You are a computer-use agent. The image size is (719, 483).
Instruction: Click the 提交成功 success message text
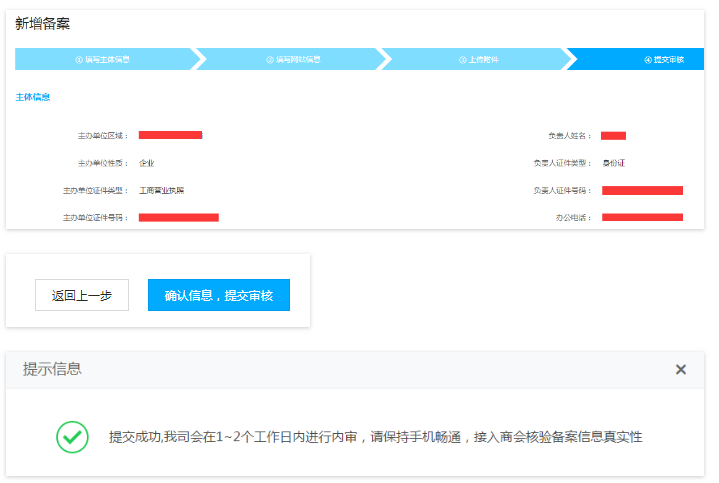(x=375, y=437)
